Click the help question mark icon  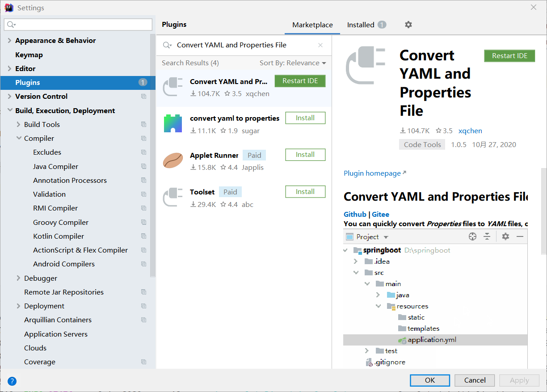coord(12,381)
